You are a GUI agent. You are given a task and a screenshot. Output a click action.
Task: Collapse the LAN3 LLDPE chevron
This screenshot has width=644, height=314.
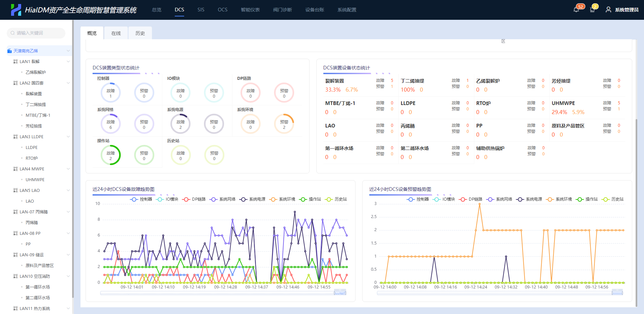[68, 137]
